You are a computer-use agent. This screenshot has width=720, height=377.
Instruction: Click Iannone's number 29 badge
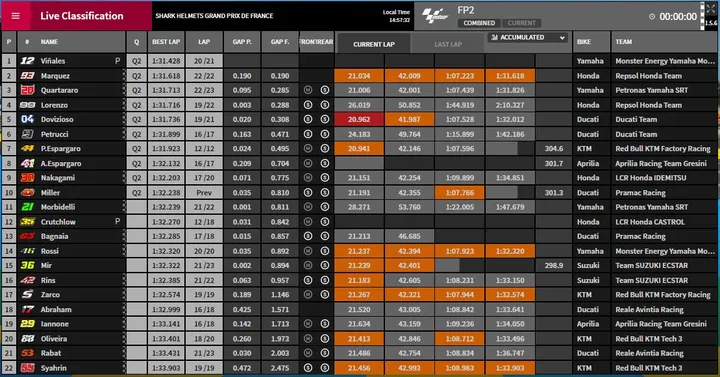(28, 324)
